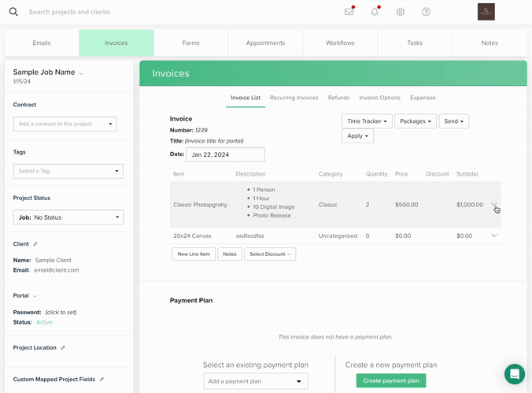Open settings gear icon
The width and height of the screenshot is (532, 393).
(400, 12)
